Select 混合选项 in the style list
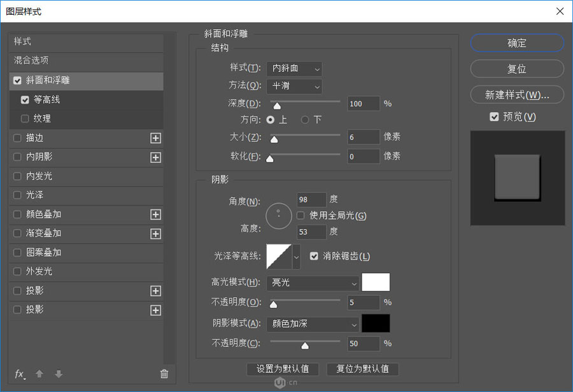This screenshot has height=392, width=573. (x=38, y=60)
